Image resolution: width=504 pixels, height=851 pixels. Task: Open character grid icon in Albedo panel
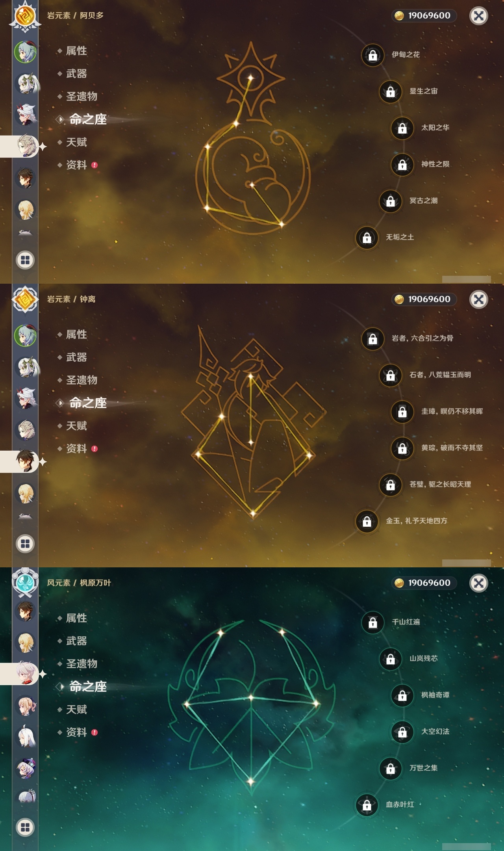click(x=25, y=260)
